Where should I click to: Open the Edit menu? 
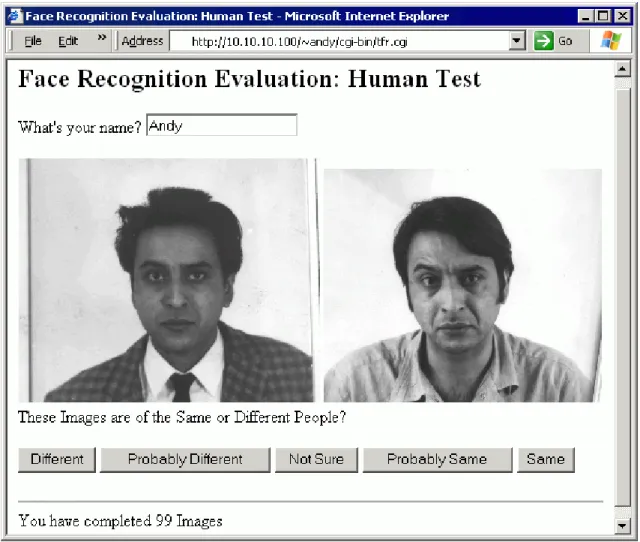pyautogui.click(x=68, y=41)
